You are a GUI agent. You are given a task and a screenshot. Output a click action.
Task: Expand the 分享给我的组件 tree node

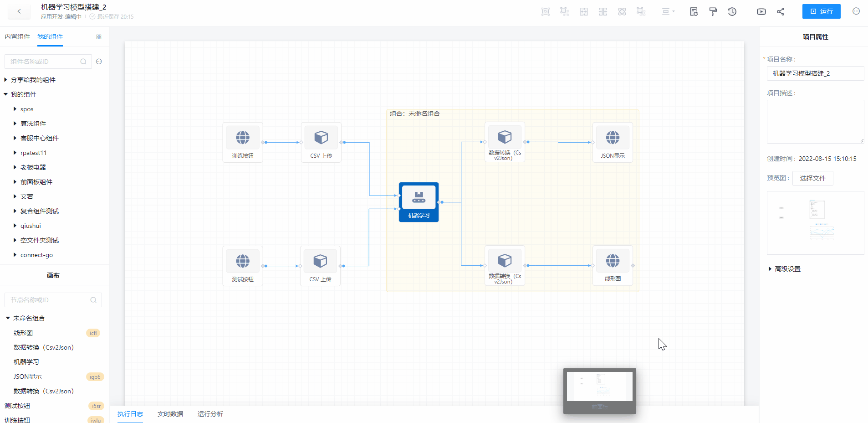coord(5,80)
